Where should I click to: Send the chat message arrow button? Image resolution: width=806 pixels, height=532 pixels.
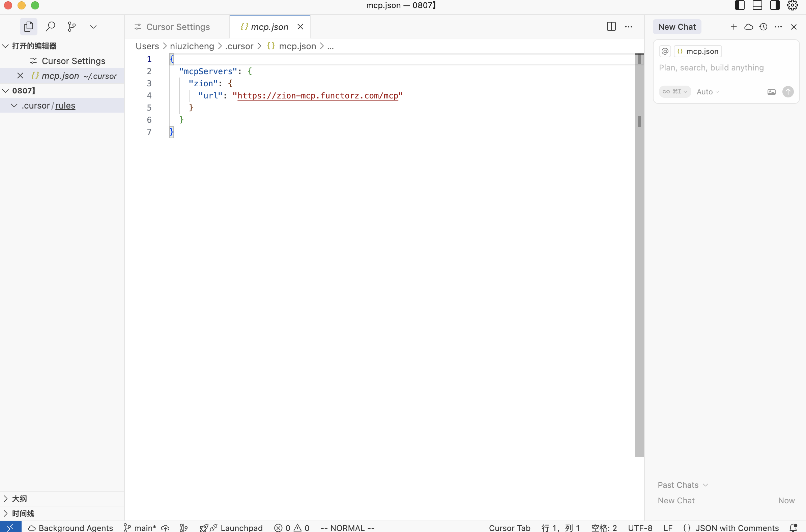(788, 92)
